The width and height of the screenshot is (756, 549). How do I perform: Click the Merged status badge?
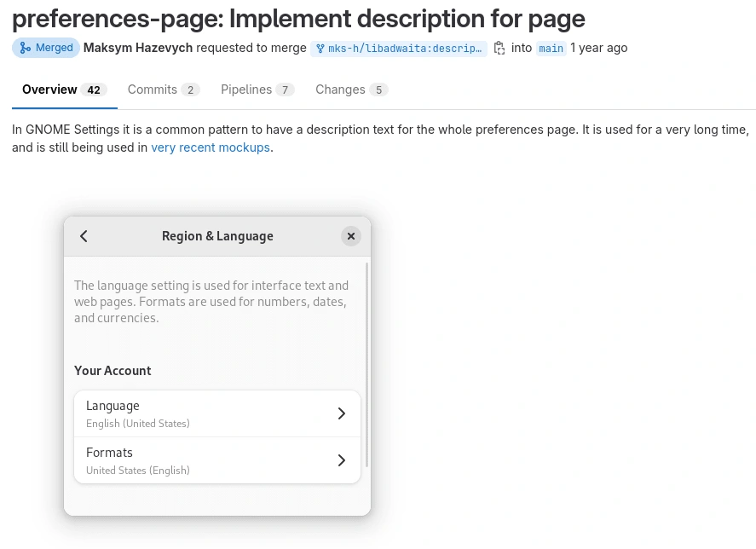pyautogui.click(x=46, y=48)
